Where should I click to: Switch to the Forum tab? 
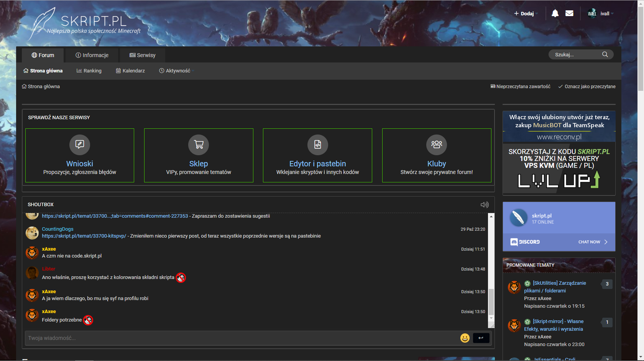coord(43,55)
